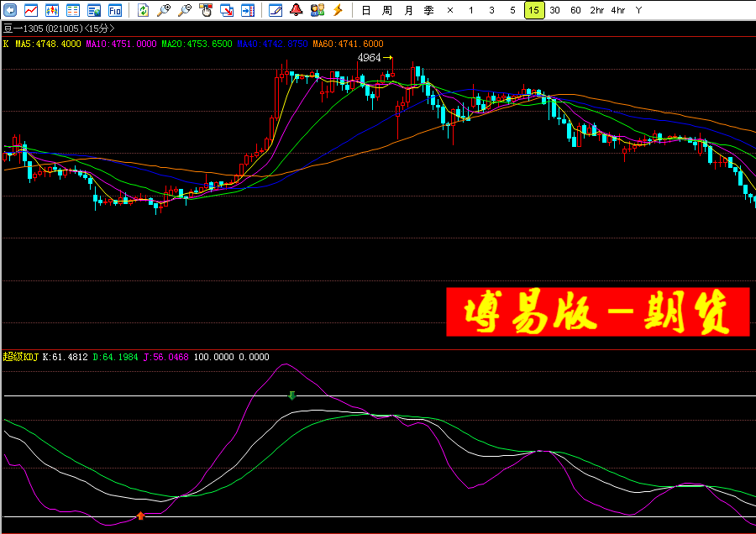
Task: Select the weekly (周) period
Action: click(x=386, y=10)
